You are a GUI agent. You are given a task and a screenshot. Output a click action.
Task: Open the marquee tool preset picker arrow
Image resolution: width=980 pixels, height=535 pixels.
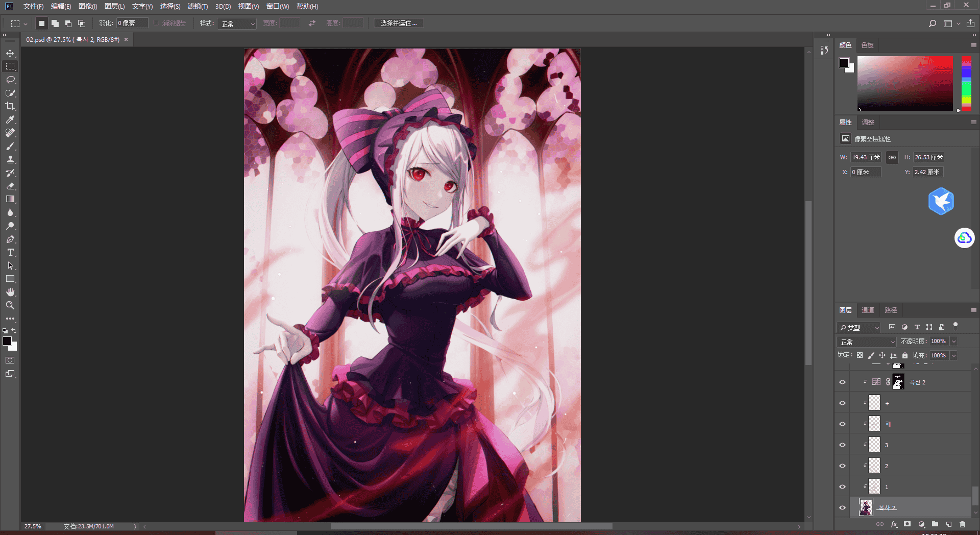[x=26, y=24]
